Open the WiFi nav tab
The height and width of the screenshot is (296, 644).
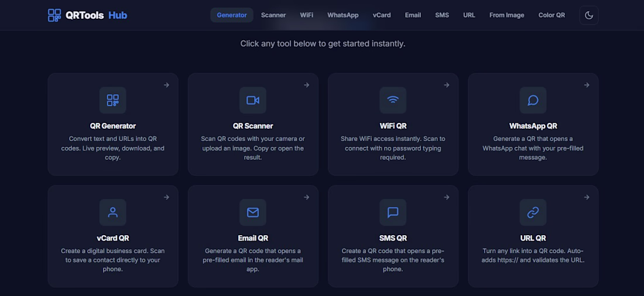306,15
